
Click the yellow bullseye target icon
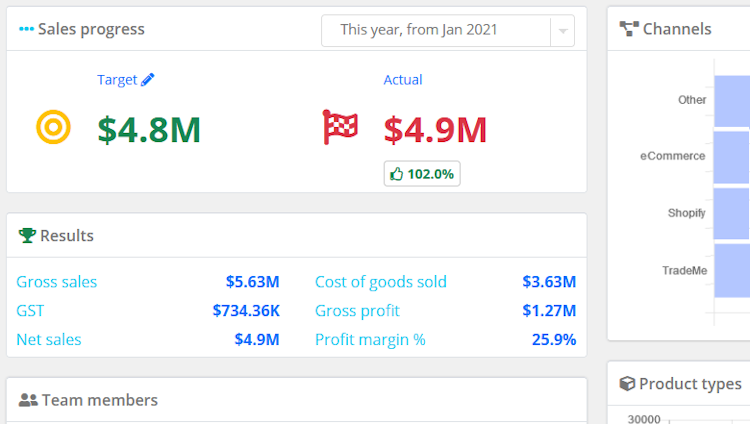[52, 127]
